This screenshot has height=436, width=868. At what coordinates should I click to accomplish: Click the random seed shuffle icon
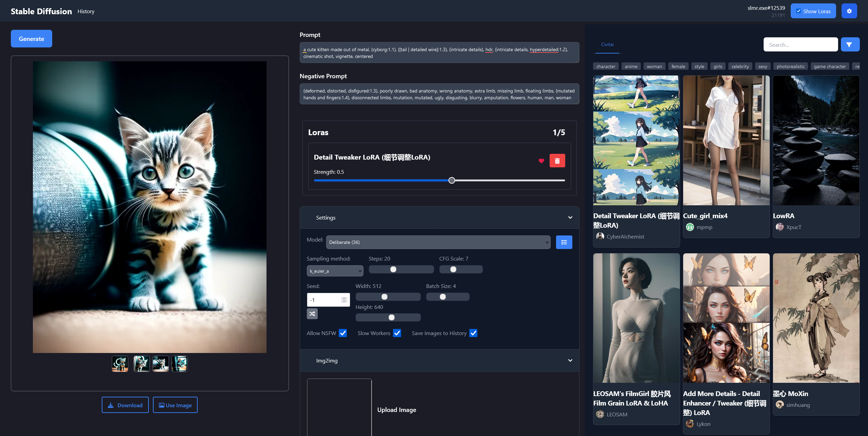(312, 314)
